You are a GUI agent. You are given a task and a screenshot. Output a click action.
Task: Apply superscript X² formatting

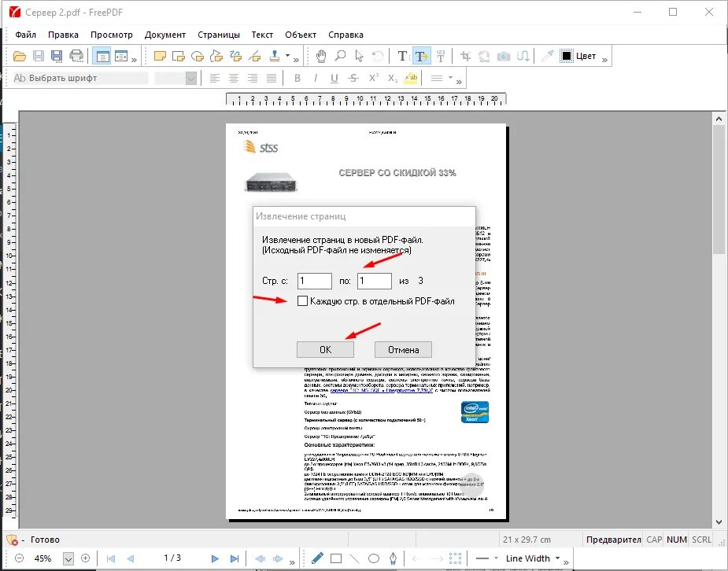pyautogui.click(x=374, y=77)
